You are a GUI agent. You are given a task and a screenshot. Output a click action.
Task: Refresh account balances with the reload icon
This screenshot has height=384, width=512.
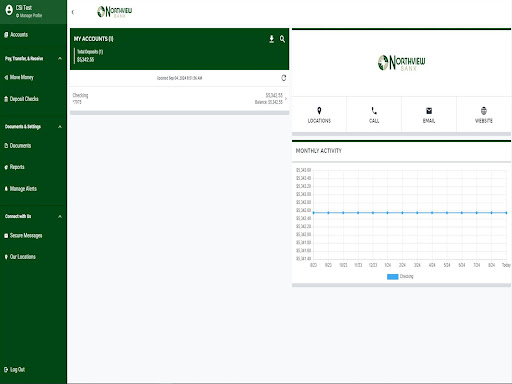pos(284,78)
